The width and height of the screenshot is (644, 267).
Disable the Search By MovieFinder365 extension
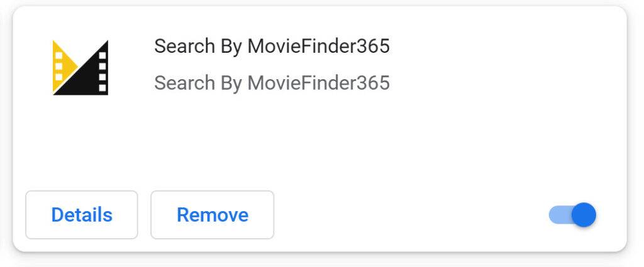click(x=572, y=215)
